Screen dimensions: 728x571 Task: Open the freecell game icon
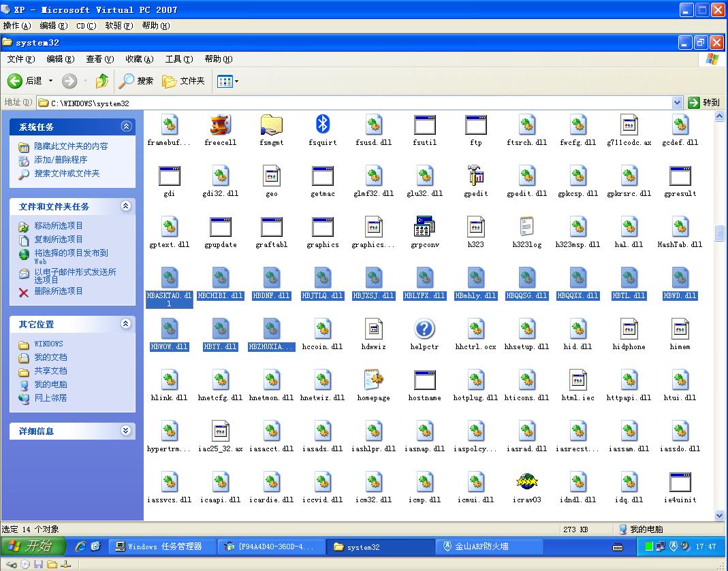click(221, 125)
